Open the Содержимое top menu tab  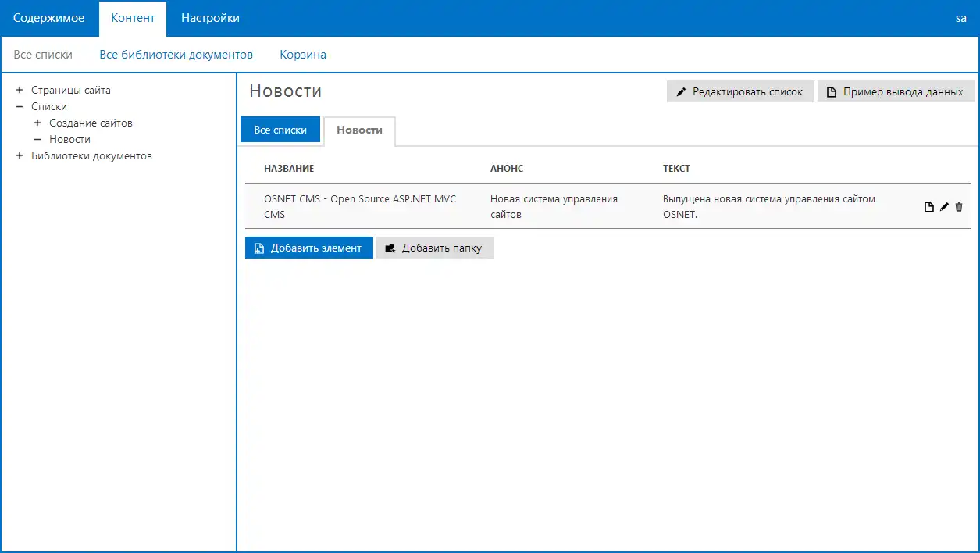[49, 18]
